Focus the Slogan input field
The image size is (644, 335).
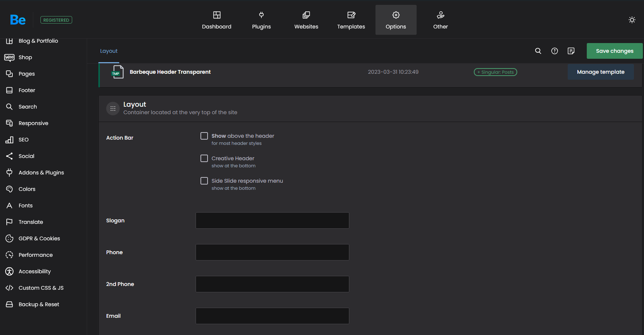click(x=272, y=220)
